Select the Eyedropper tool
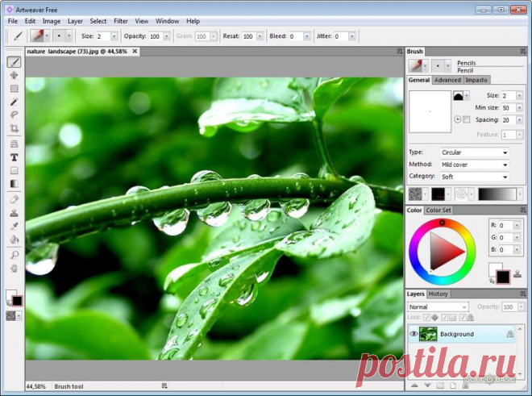Image resolution: width=532 pixels, height=396 pixels. [14, 226]
